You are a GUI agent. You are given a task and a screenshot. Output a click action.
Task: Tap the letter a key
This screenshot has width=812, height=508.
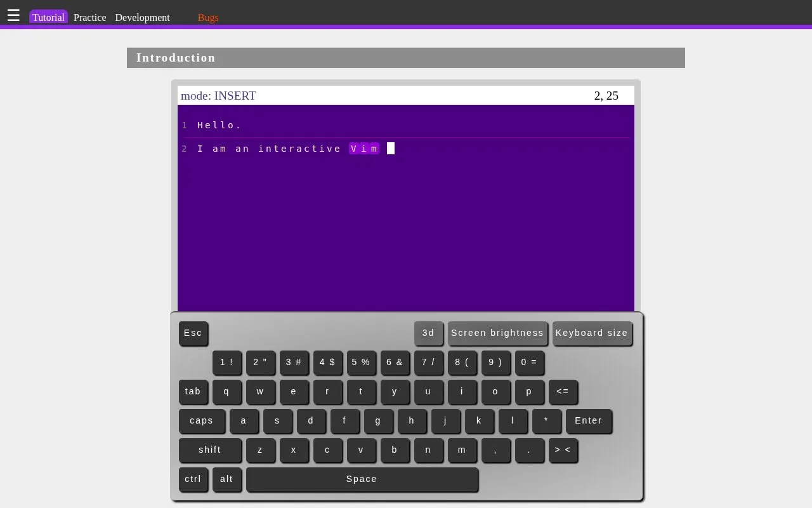point(244,421)
